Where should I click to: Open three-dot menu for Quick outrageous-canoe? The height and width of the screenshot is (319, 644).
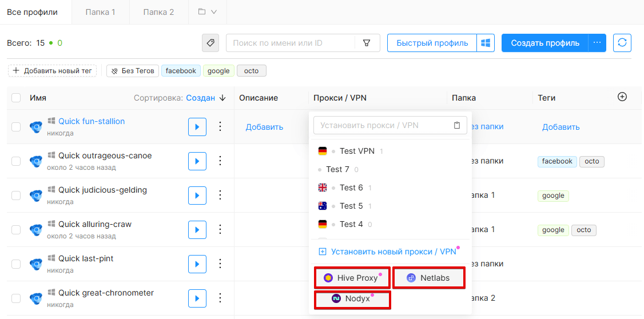coord(220,161)
